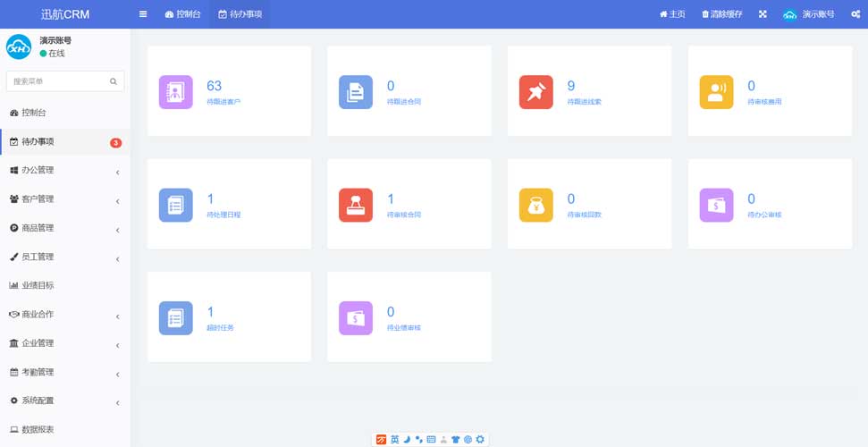Click the red stamp 待审核合同 icon
Image resolution: width=868 pixels, height=447 pixels.
[356, 205]
